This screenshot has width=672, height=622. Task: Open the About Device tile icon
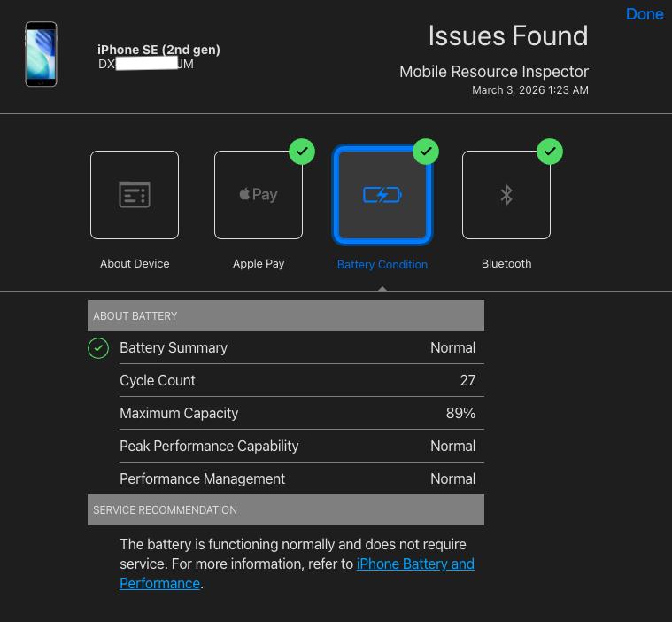click(135, 195)
